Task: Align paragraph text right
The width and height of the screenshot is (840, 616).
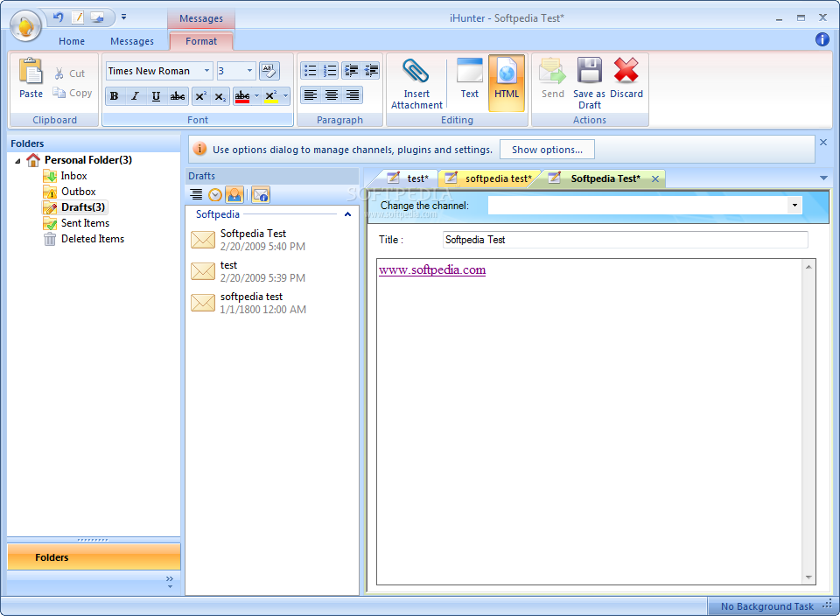Action: [353, 95]
